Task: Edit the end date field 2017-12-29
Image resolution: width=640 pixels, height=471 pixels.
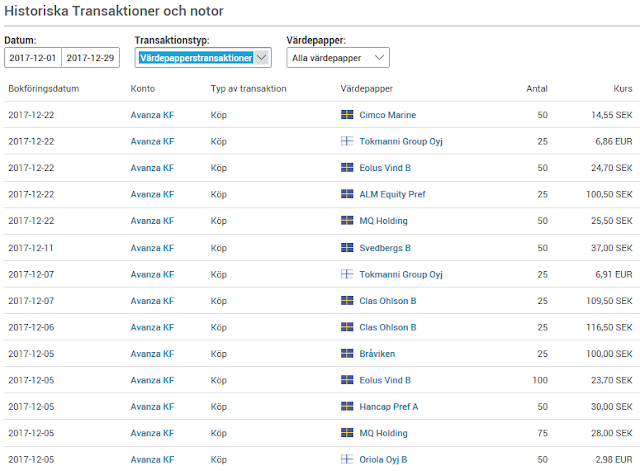Action: point(90,58)
